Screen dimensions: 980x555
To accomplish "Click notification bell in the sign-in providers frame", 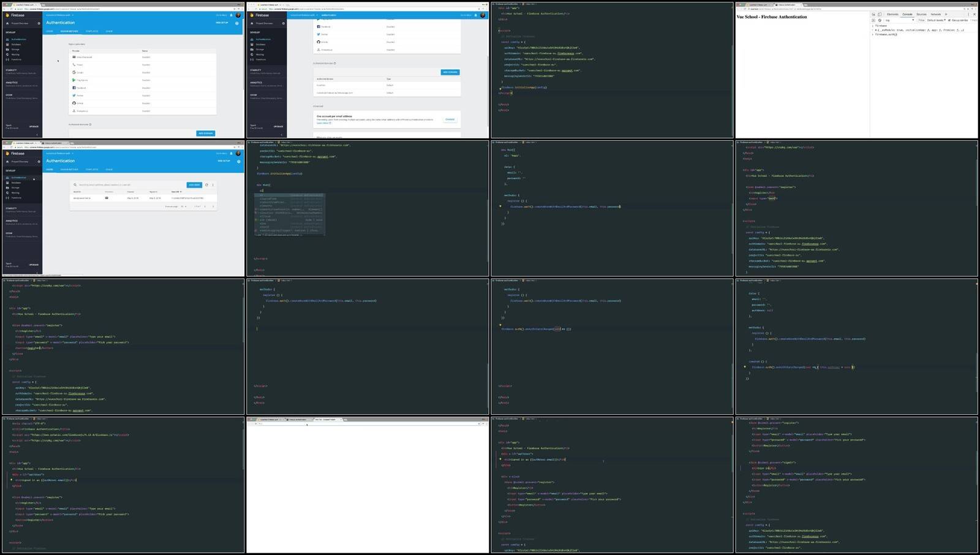I will (x=231, y=15).
